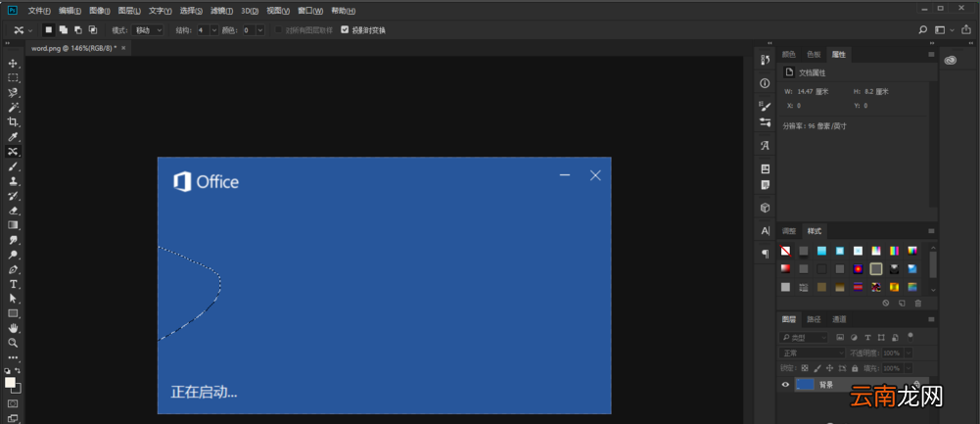This screenshot has width=980, height=424.
Task: Select the Path Selection tool
Action: [13, 299]
